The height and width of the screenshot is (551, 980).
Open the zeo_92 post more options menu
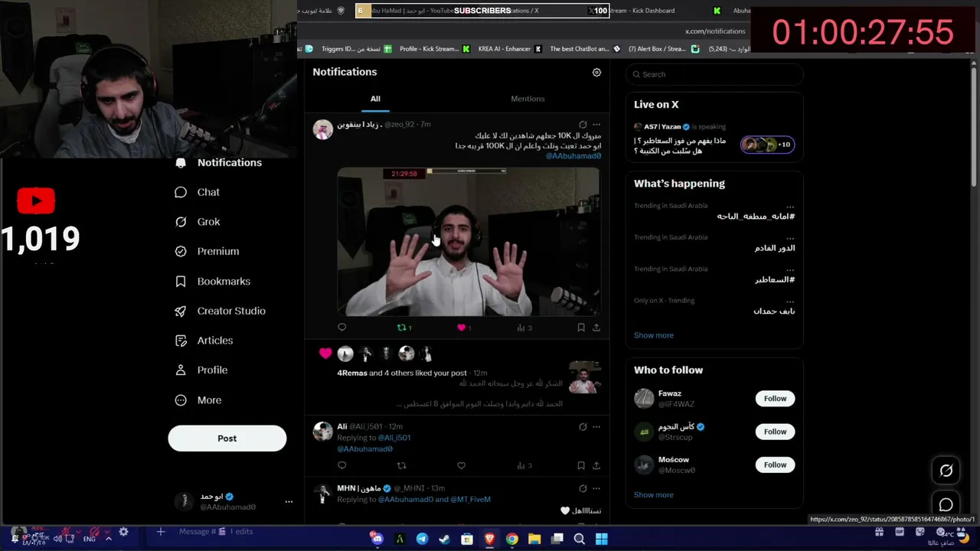click(x=596, y=125)
